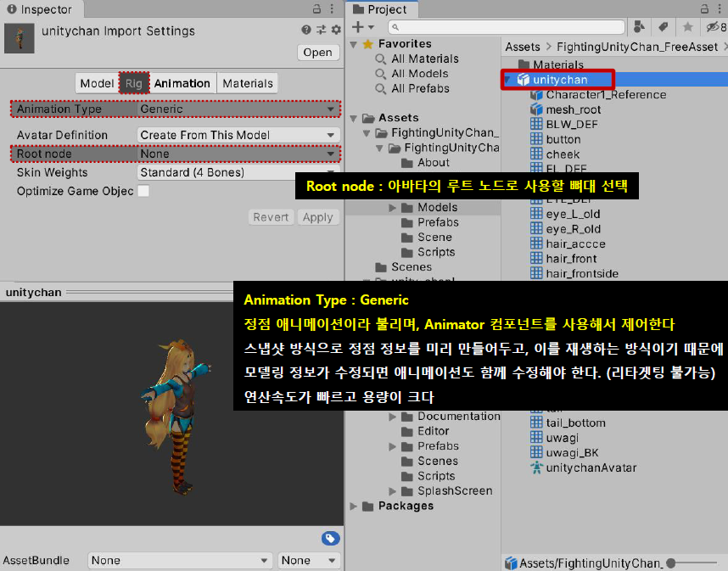Select the eye_L_old mesh icon

point(536,214)
